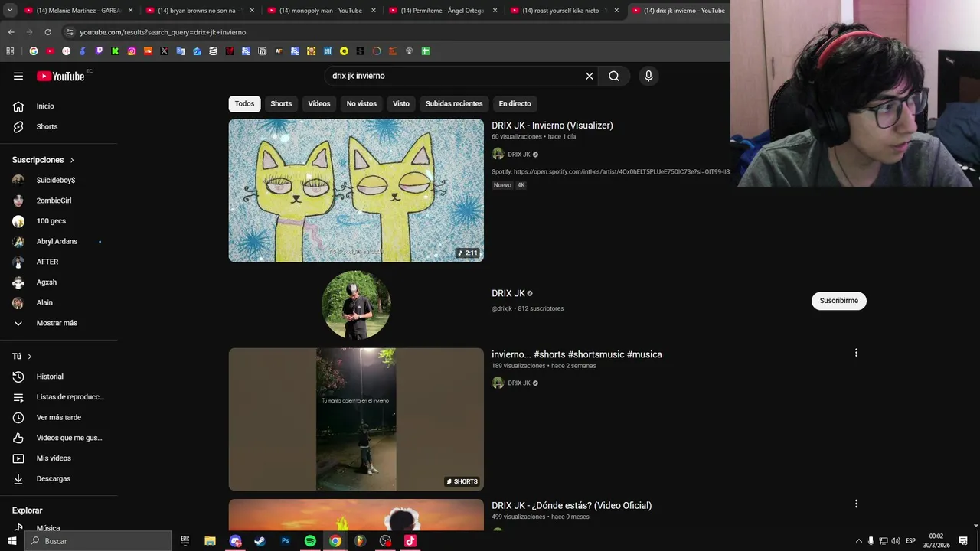980x551 pixels.
Task: Start voice search with the microphone icon
Action: (648, 76)
